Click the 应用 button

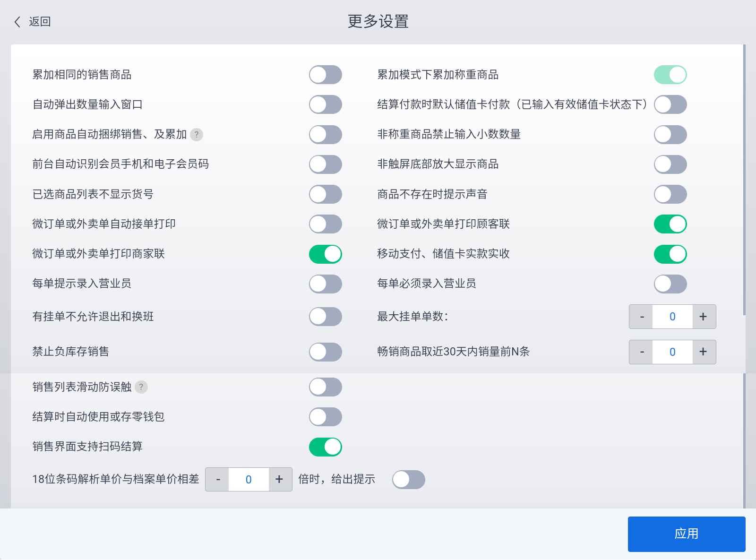686,534
